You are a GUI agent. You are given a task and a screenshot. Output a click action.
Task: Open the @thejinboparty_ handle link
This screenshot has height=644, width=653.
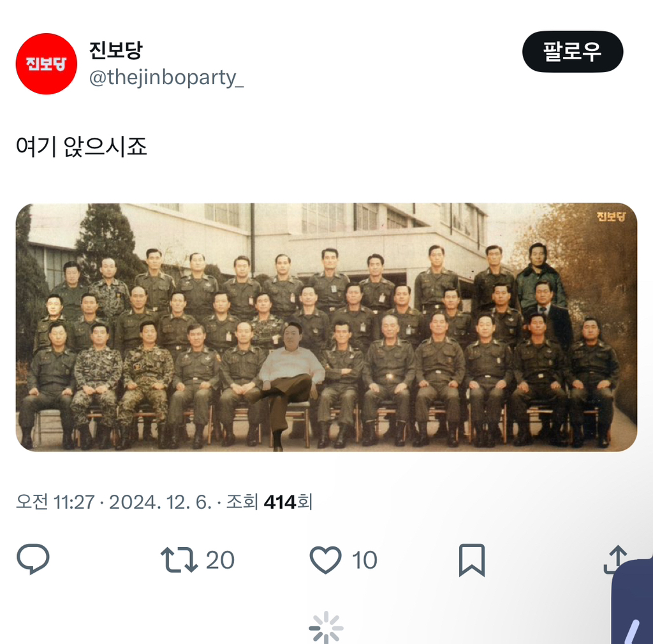[x=166, y=78]
